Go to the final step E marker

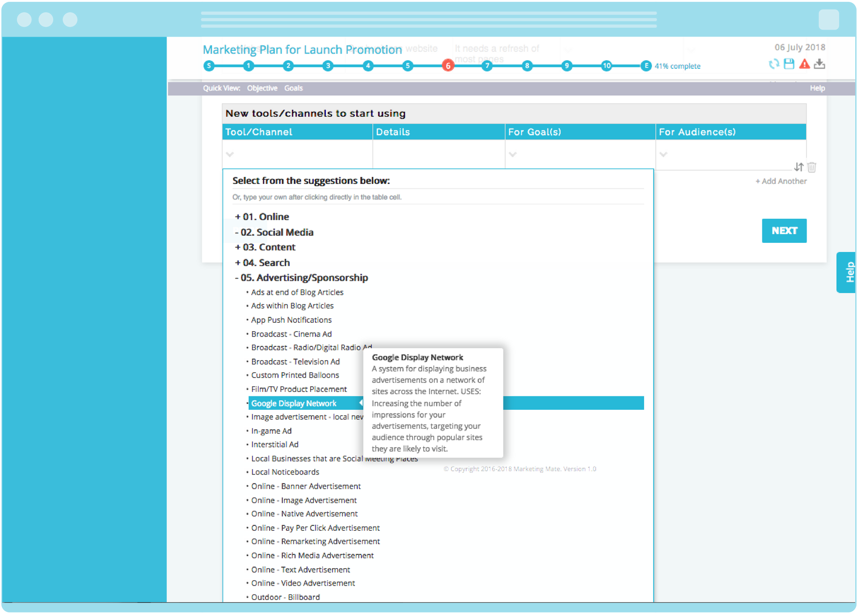(x=646, y=66)
